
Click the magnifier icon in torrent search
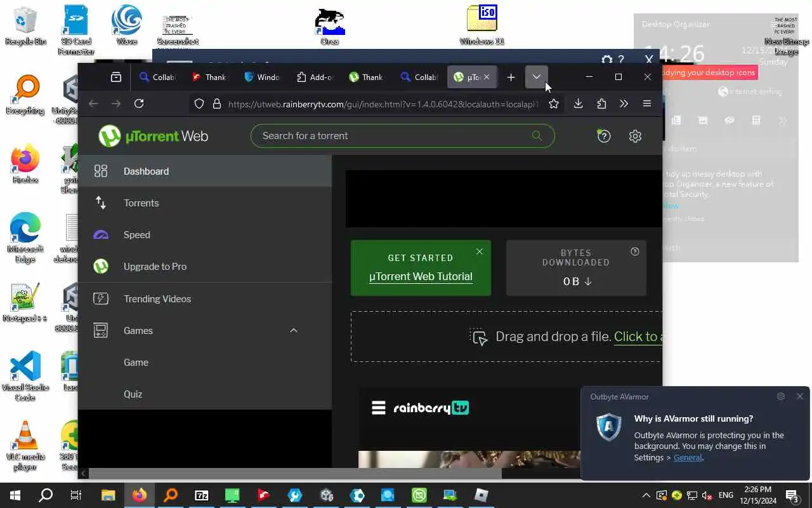pyautogui.click(x=537, y=135)
